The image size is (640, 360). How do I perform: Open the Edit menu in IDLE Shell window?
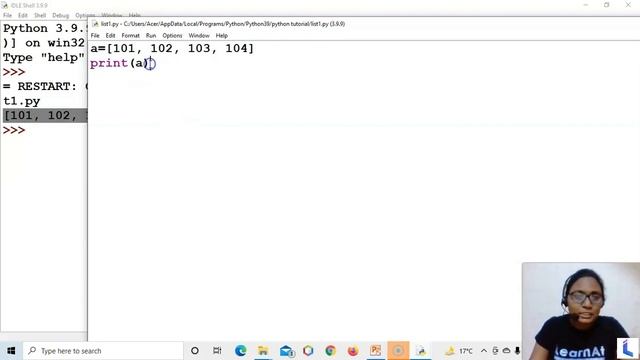click(x=22, y=15)
